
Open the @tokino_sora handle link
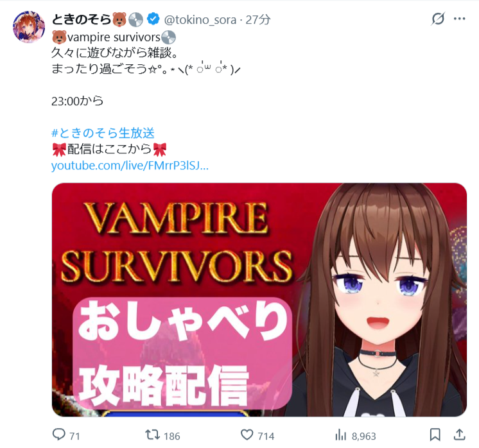200,20
